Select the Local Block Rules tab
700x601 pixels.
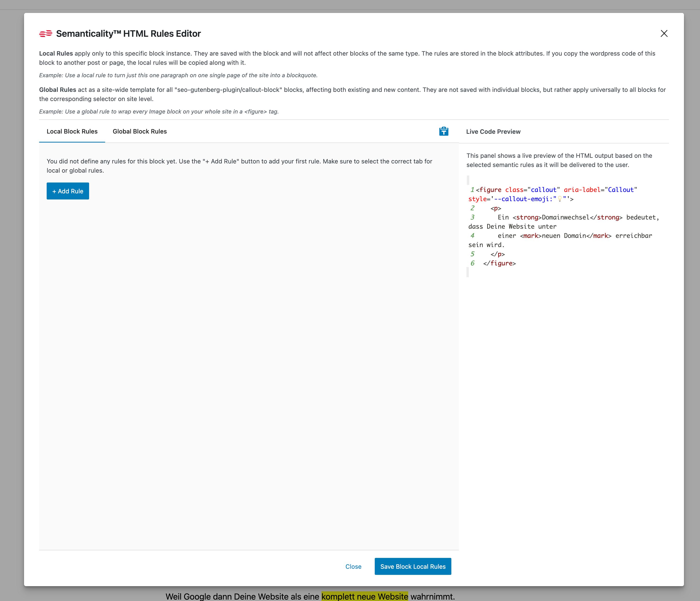pyautogui.click(x=72, y=131)
